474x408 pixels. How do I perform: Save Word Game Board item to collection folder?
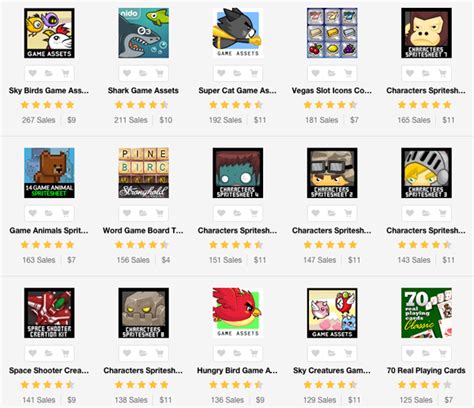(143, 213)
